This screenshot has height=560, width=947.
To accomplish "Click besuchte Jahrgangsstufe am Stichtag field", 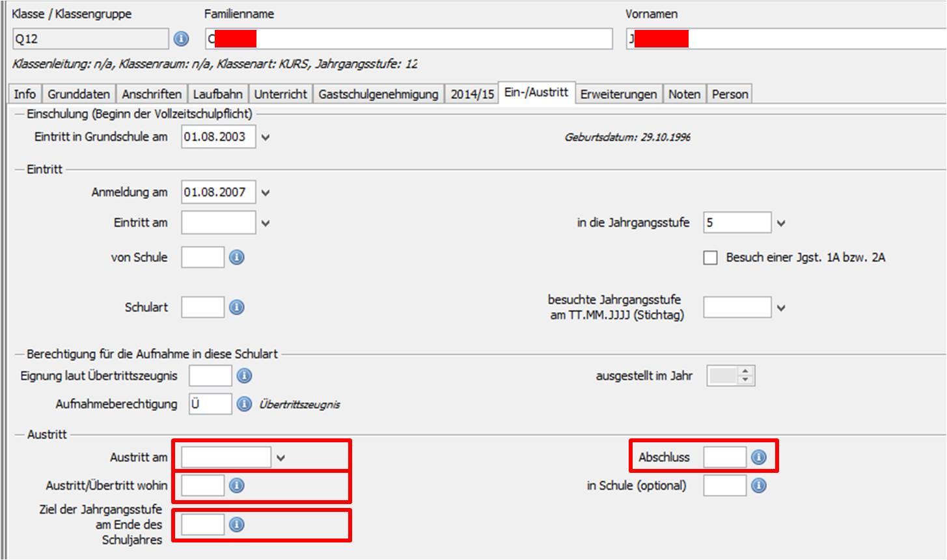I will (x=737, y=307).
